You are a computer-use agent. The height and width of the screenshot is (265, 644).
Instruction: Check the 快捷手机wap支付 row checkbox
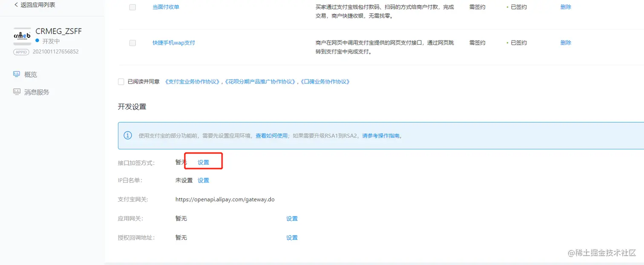point(132,43)
